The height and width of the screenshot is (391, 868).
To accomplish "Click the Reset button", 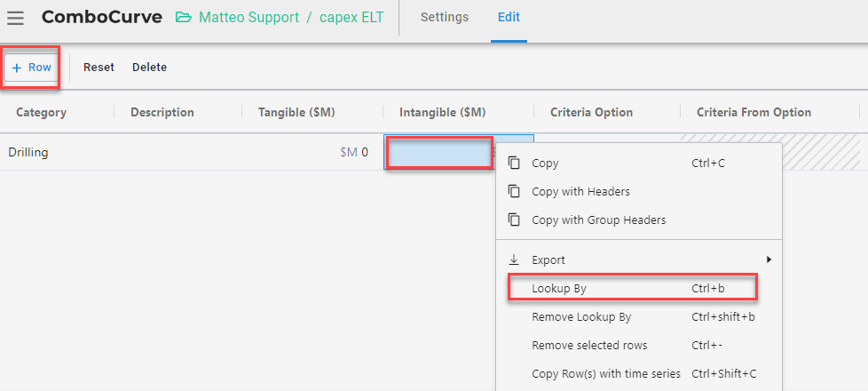I will coord(99,68).
